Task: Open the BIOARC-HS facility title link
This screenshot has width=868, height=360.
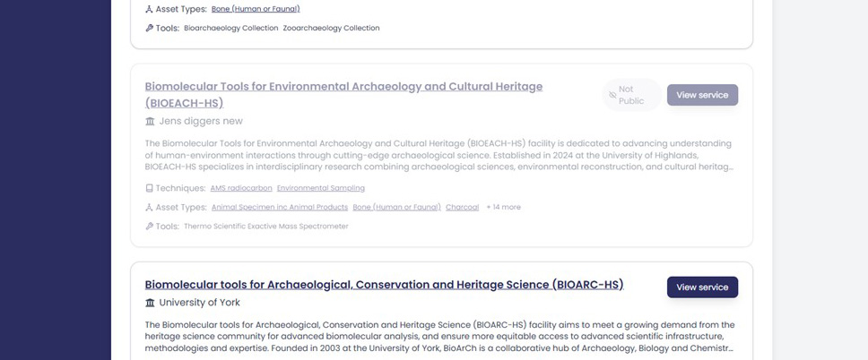Action: click(x=384, y=285)
